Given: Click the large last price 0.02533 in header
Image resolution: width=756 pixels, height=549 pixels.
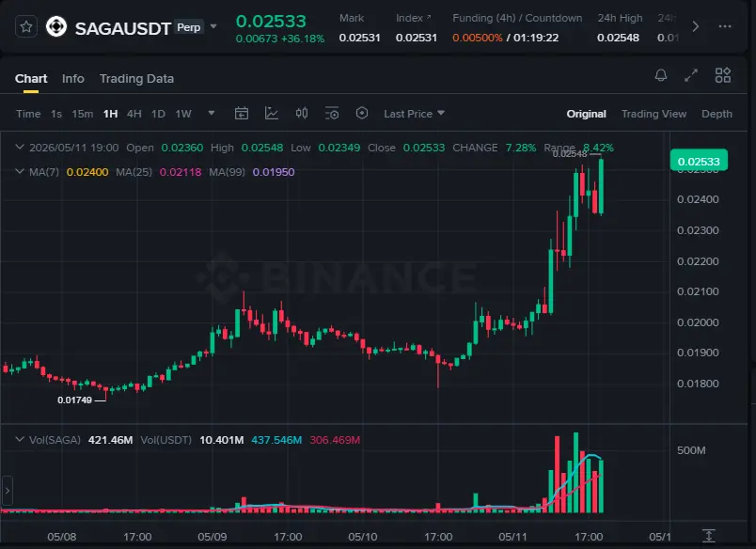Looking at the screenshot, I should pos(271,22).
